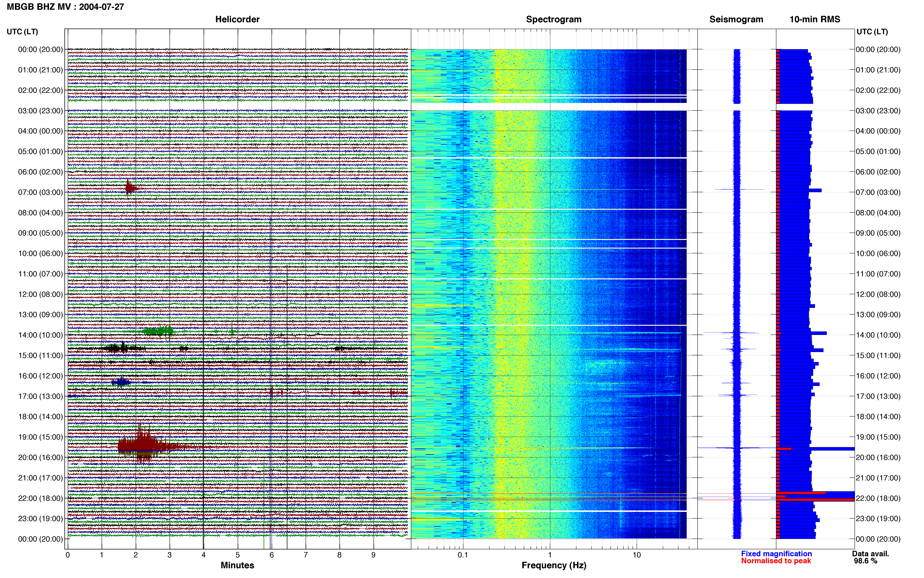Click the 'Normalised to peak' legend text

coord(776,561)
